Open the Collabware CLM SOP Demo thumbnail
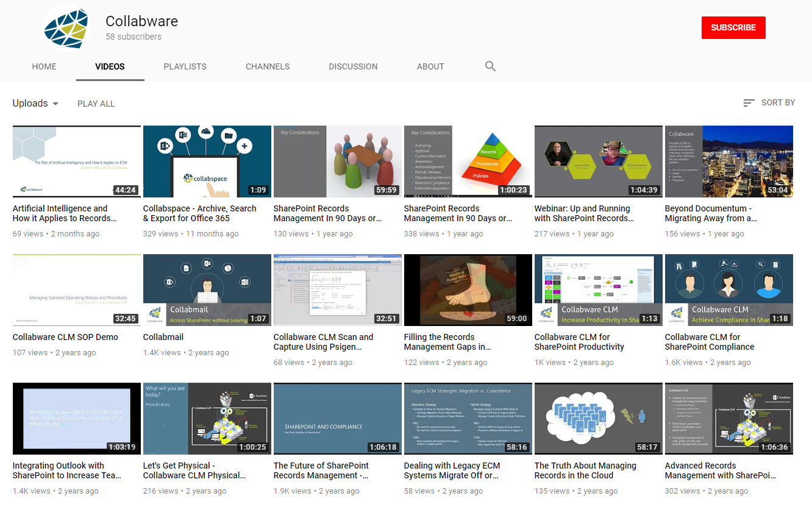 pyautogui.click(x=77, y=290)
